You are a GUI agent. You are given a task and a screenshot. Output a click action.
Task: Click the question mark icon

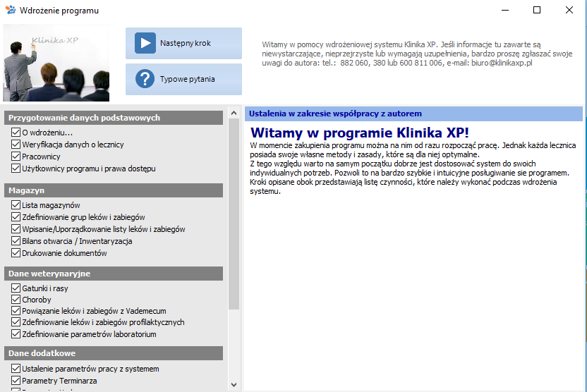coord(145,79)
